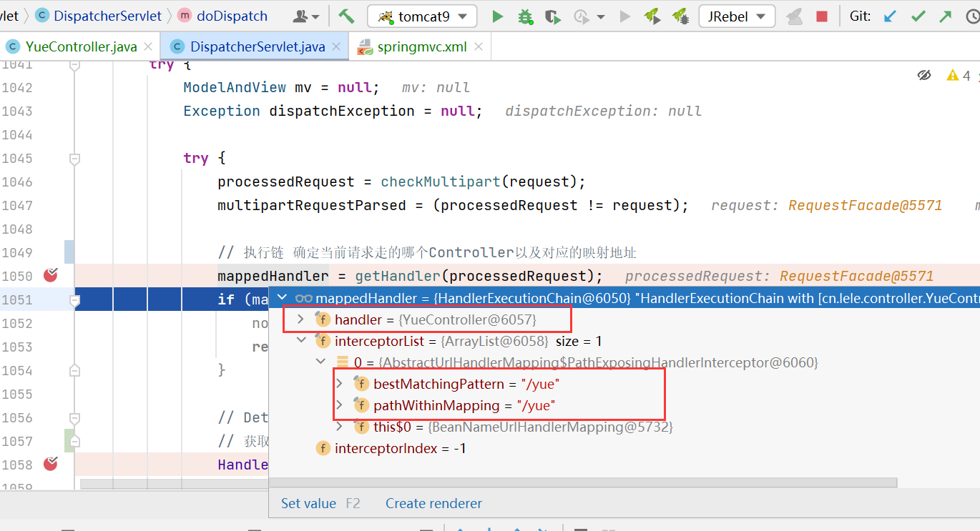
Task: Click the DispatcherServlet breadcrumb
Action: (x=107, y=16)
